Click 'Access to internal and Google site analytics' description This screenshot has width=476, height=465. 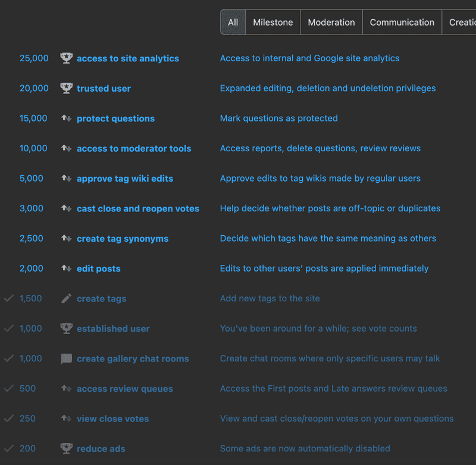click(309, 58)
